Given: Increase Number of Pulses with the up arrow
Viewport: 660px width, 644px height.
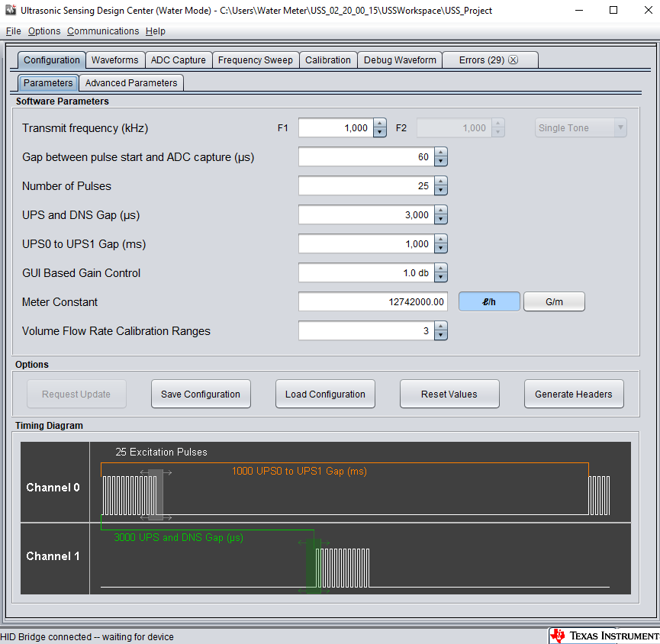Looking at the screenshot, I should pyautogui.click(x=441, y=182).
